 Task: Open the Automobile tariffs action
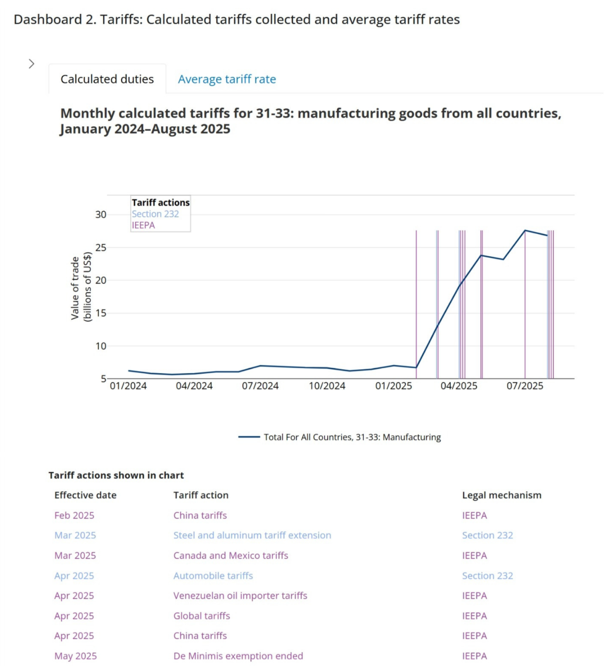point(213,575)
